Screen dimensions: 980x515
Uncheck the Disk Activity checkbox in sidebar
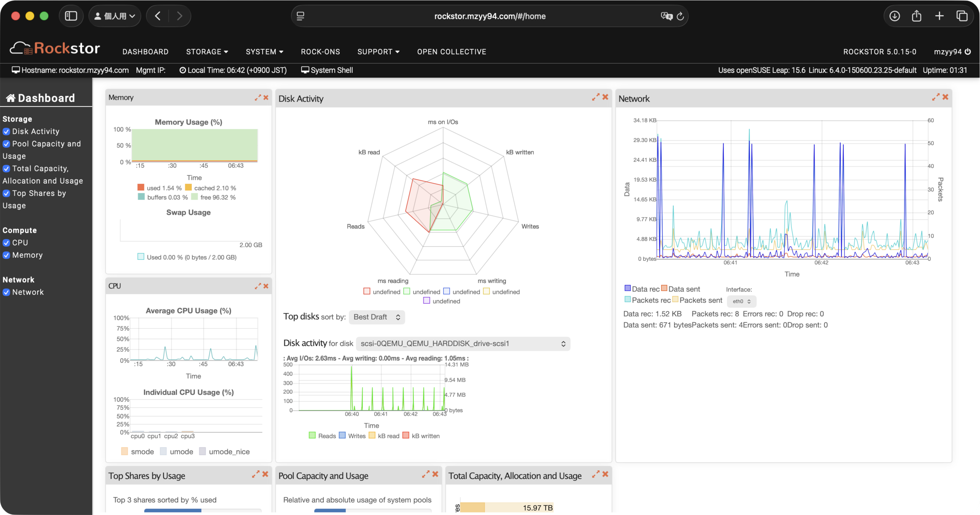click(x=6, y=131)
